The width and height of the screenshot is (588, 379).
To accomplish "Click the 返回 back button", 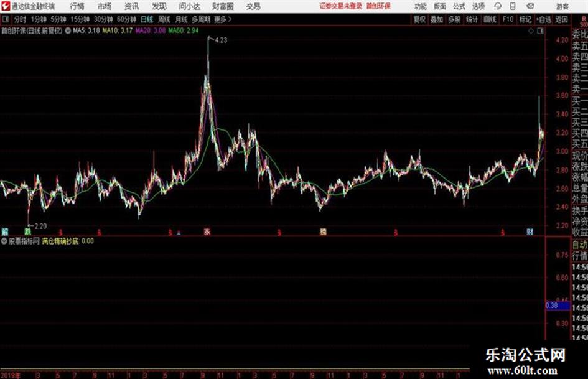I will pyautogui.click(x=561, y=19).
